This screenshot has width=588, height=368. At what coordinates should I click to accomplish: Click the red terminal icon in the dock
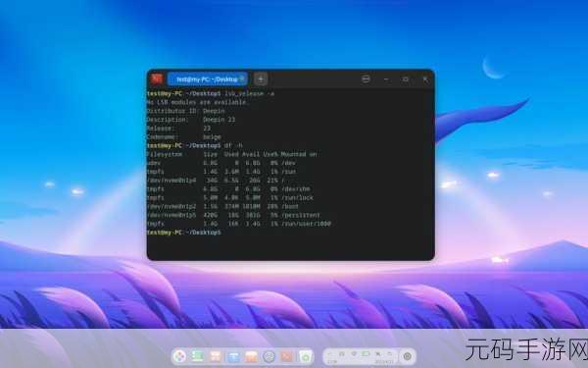[x=286, y=356]
